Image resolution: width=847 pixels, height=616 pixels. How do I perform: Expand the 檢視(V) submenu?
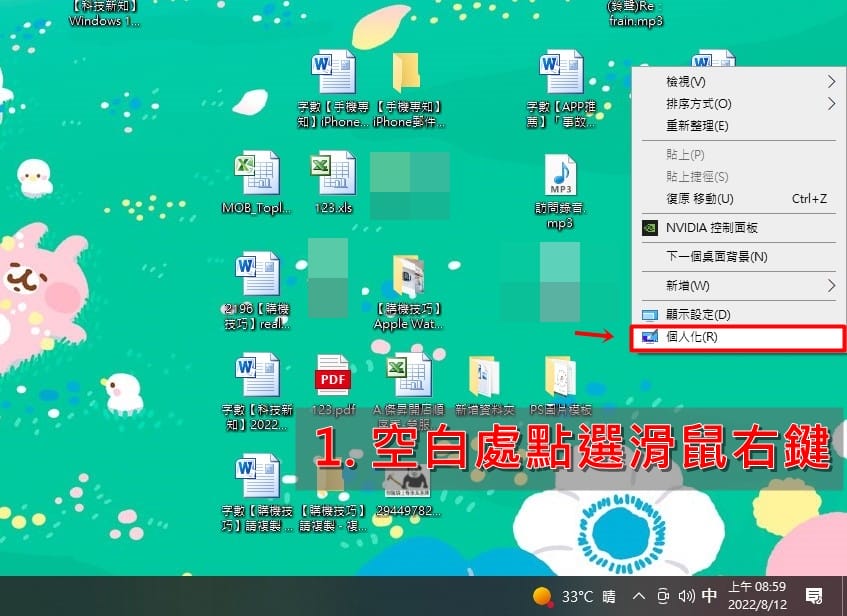tap(739, 82)
